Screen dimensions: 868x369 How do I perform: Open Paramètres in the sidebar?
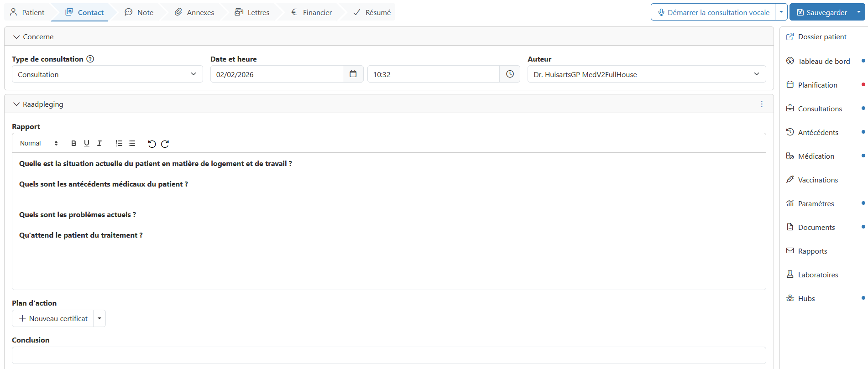point(810,203)
